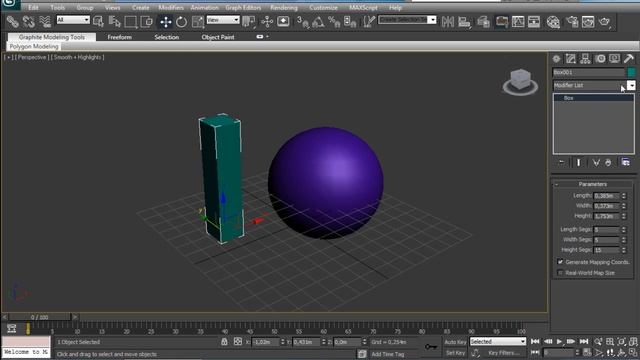
Task: Click the Edit Named Selection Sets icon
Action: pyautogui.click(x=369, y=22)
